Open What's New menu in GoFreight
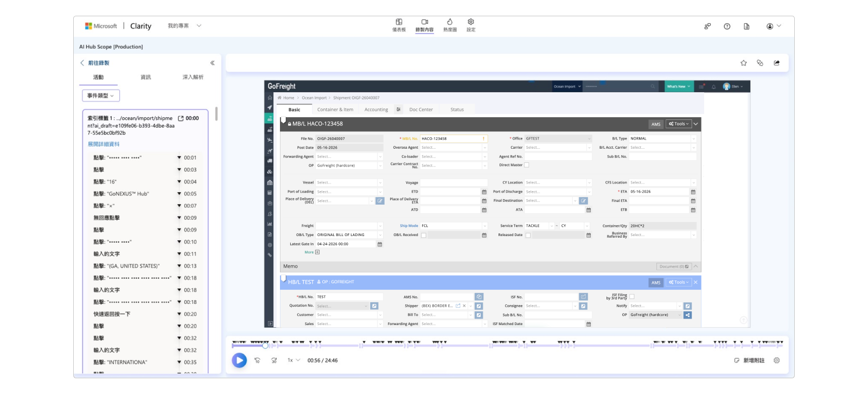The image size is (868, 394). (679, 86)
